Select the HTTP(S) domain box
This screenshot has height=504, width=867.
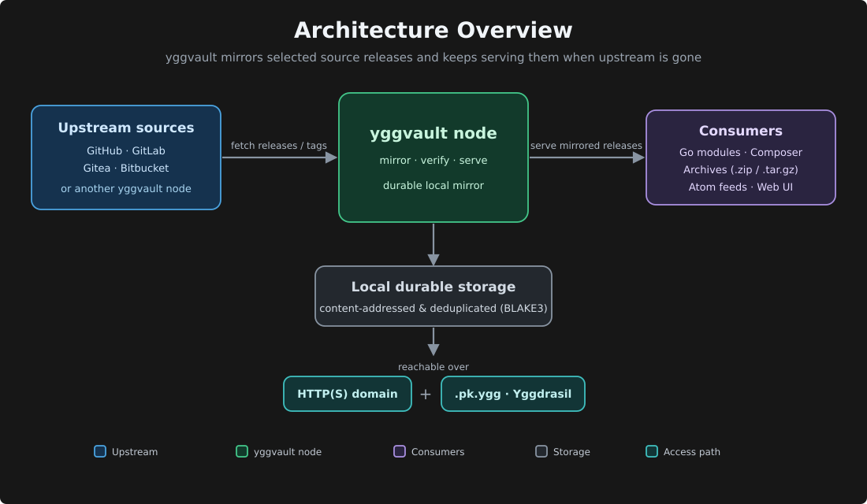click(348, 394)
